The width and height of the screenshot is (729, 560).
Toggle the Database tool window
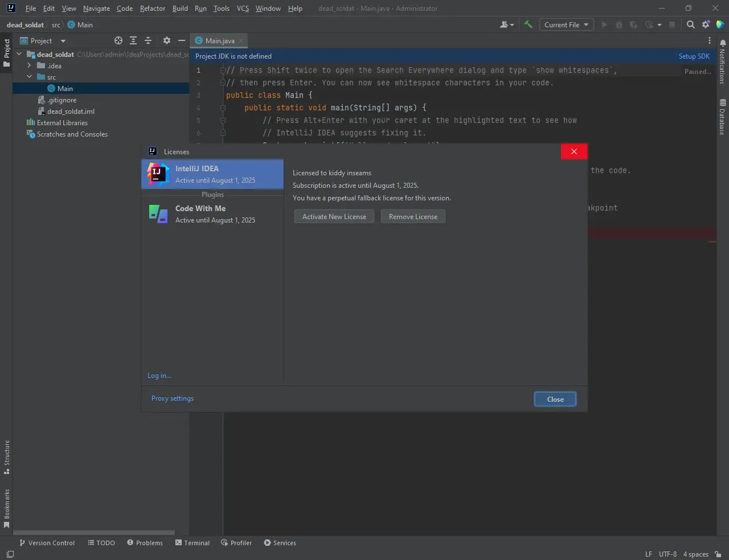pyautogui.click(x=722, y=117)
